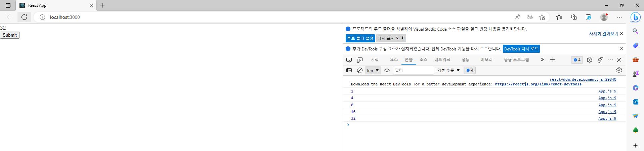644x151 pixels.
Task: Click the 루트 폴더 설정 button
Action: click(360, 38)
